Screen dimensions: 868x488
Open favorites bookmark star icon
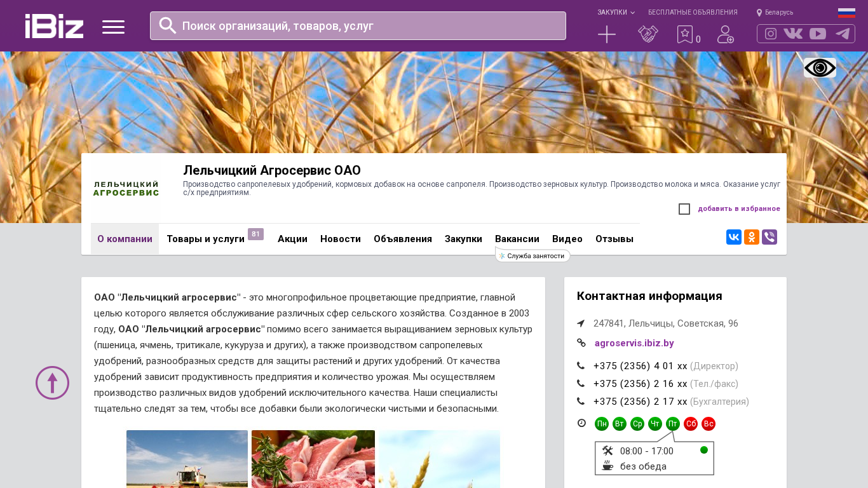pos(685,34)
